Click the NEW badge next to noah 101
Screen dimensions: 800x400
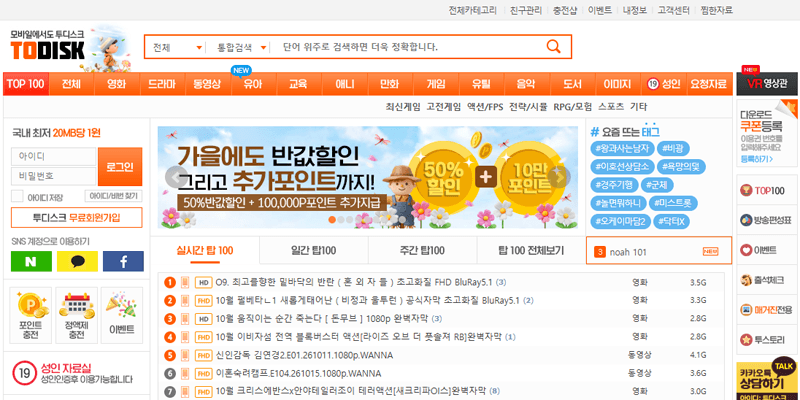710,251
